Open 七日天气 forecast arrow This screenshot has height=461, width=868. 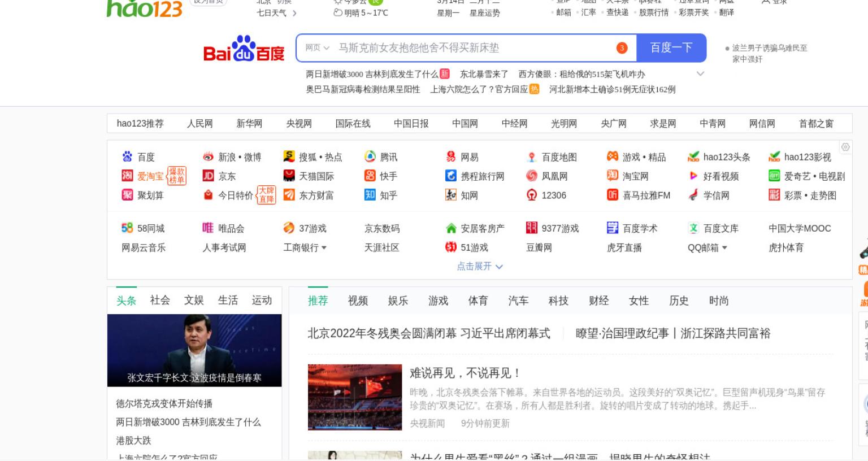[294, 13]
